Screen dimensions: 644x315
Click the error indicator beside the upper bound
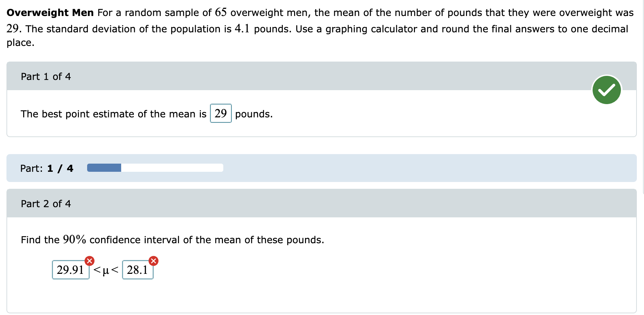[153, 261]
